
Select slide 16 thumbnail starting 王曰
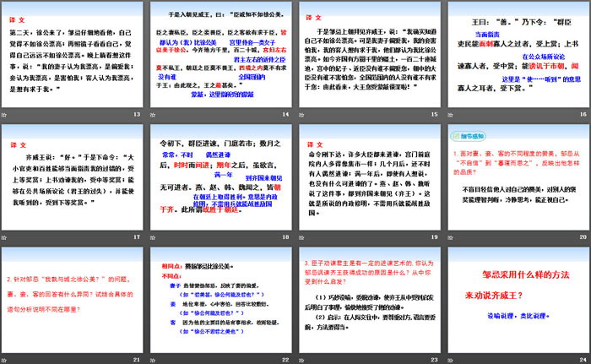coord(518,55)
